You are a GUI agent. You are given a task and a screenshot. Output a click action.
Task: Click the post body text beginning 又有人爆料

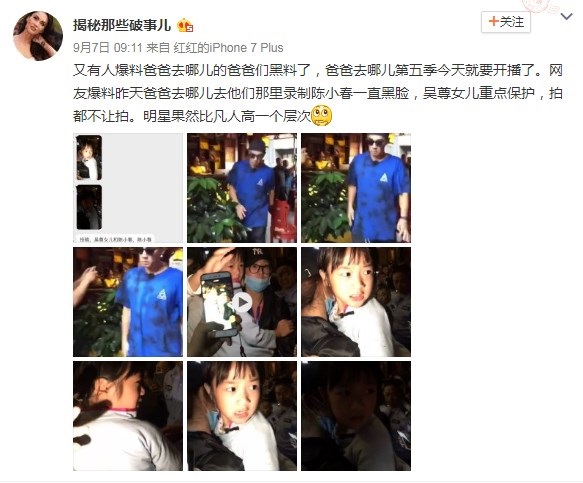pos(318,93)
